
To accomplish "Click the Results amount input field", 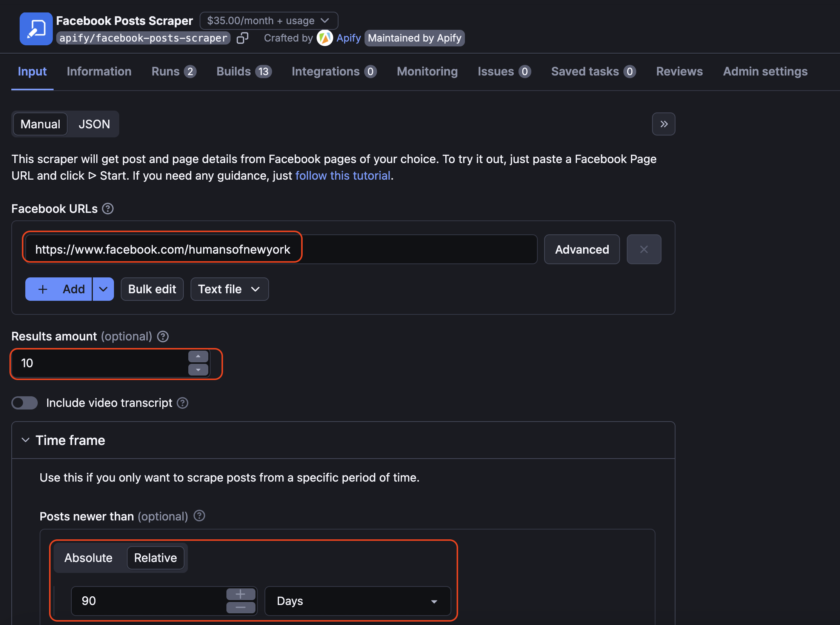I will [111, 363].
